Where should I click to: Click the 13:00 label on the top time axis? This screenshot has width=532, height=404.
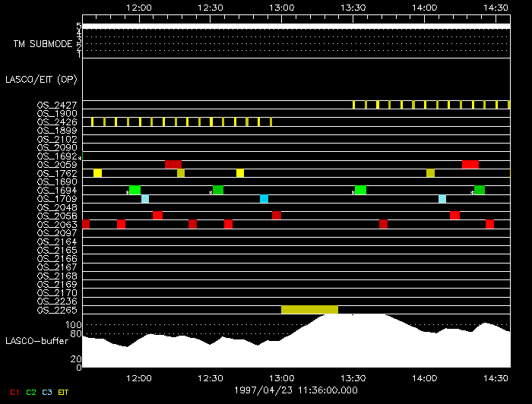pyautogui.click(x=281, y=7)
